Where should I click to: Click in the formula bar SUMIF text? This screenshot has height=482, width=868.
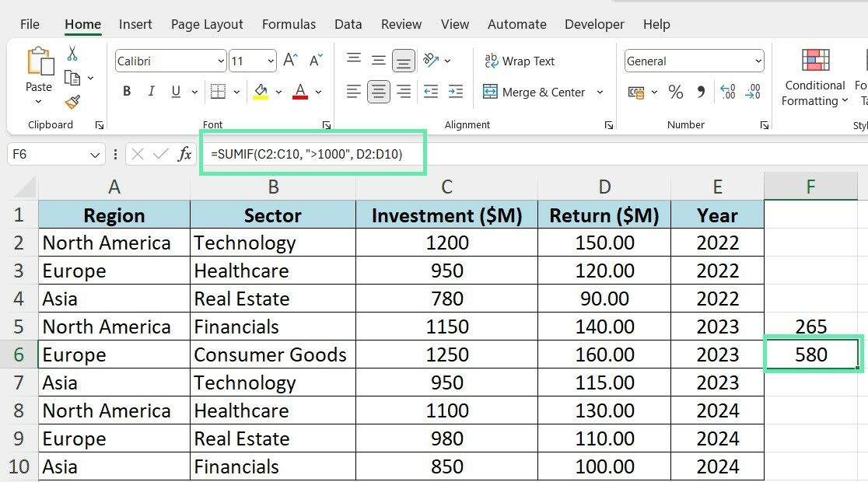(x=306, y=155)
